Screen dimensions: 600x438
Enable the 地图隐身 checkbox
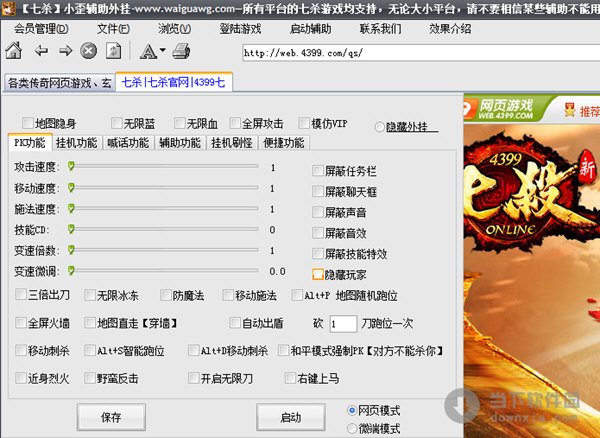[28, 123]
